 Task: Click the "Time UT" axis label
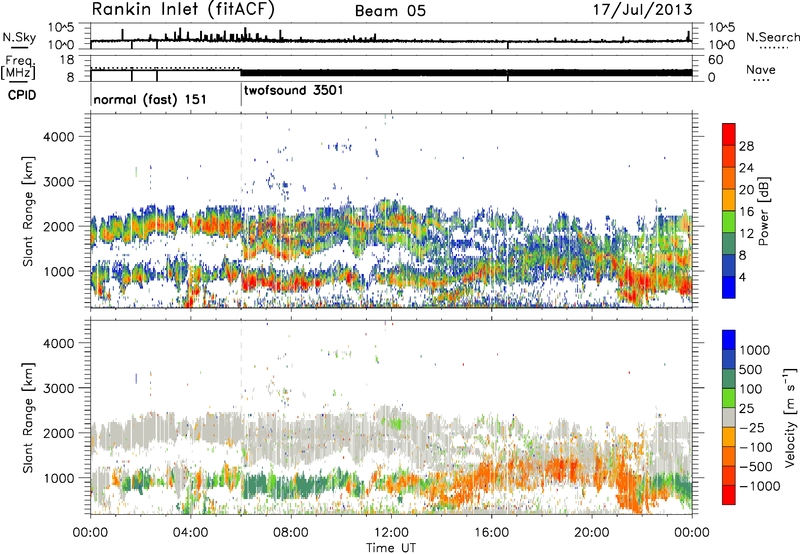click(391, 548)
